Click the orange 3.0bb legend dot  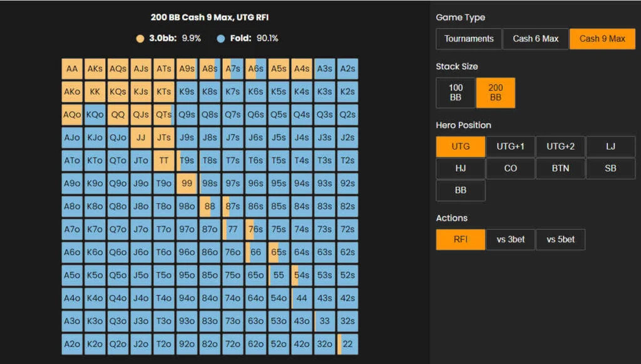point(140,39)
